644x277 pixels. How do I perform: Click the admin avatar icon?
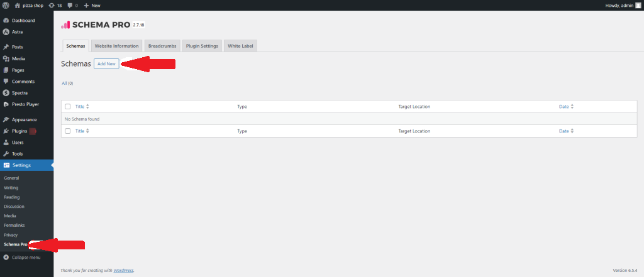(638, 5)
